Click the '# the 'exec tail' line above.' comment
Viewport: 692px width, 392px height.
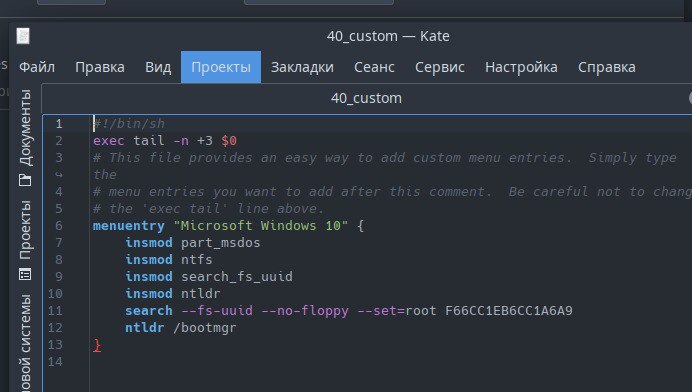(208, 209)
